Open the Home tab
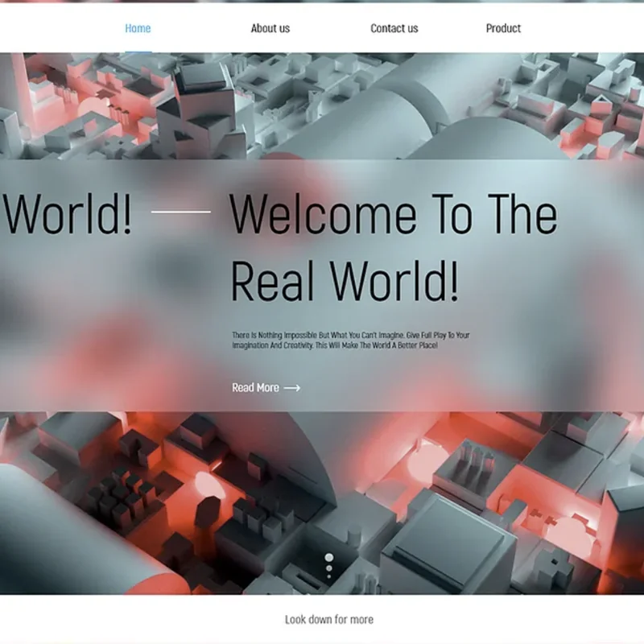This screenshot has height=644, width=644. [x=138, y=28]
